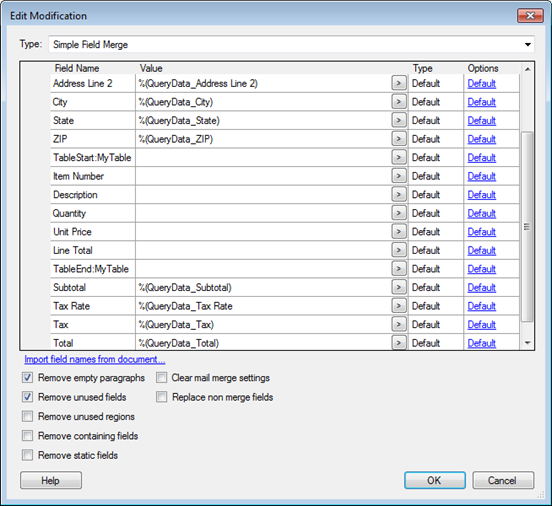The image size is (552, 506).
Task: Open Import field names from document link
Action: pyautogui.click(x=95, y=359)
